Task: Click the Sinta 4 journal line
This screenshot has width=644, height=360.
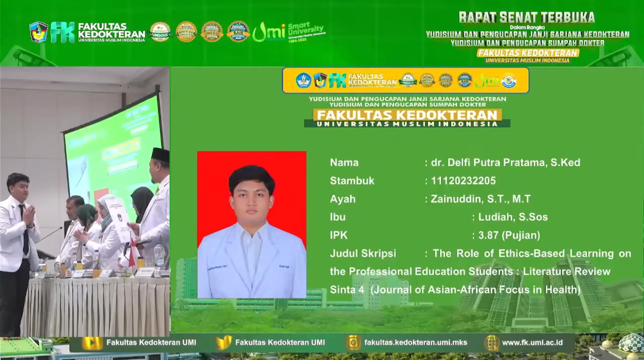Action: (x=455, y=290)
